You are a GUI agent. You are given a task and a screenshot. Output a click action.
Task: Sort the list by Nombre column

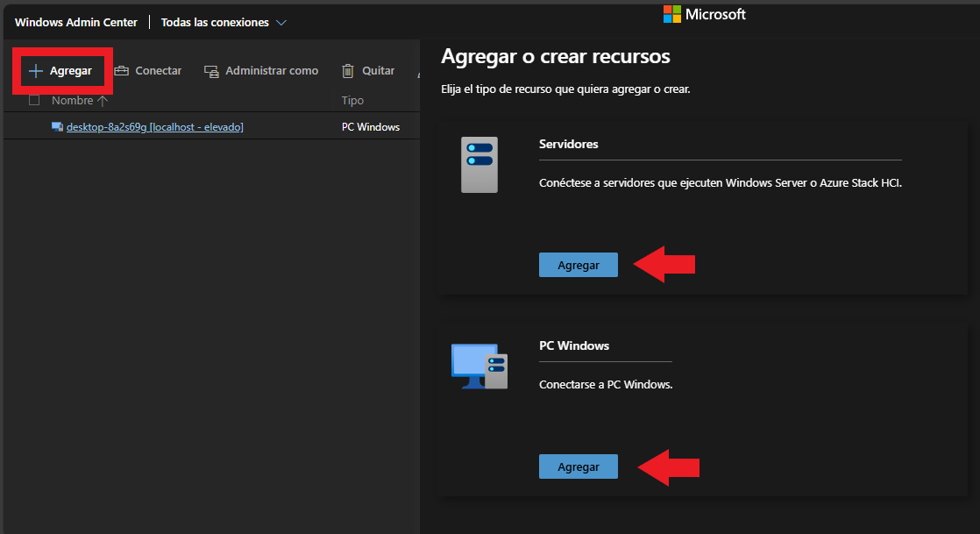[x=73, y=100]
